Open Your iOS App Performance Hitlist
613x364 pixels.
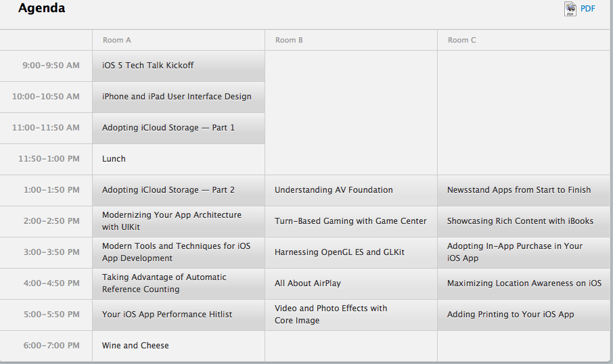click(179, 315)
